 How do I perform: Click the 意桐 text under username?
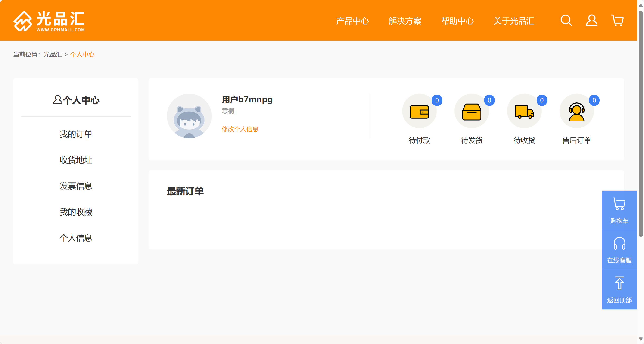click(228, 111)
